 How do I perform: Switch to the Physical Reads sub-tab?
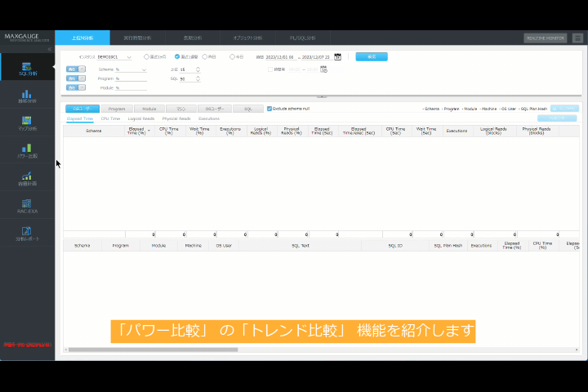(176, 118)
